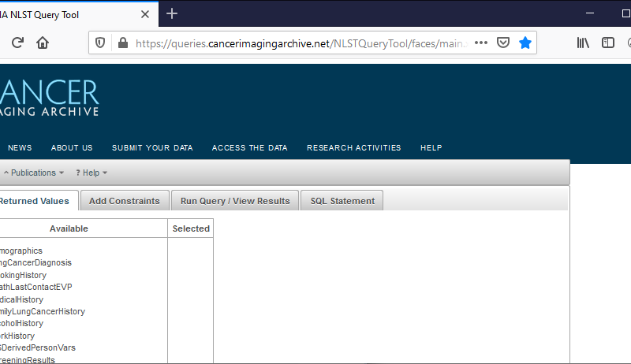Click the Cancer Imaging Archive logo

[x=49, y=98]
